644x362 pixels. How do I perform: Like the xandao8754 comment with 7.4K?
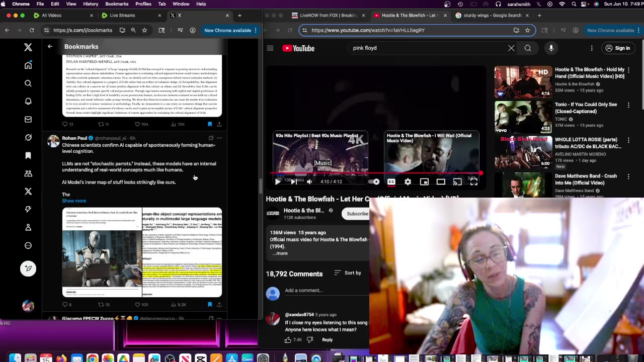(x=288, y=340)
